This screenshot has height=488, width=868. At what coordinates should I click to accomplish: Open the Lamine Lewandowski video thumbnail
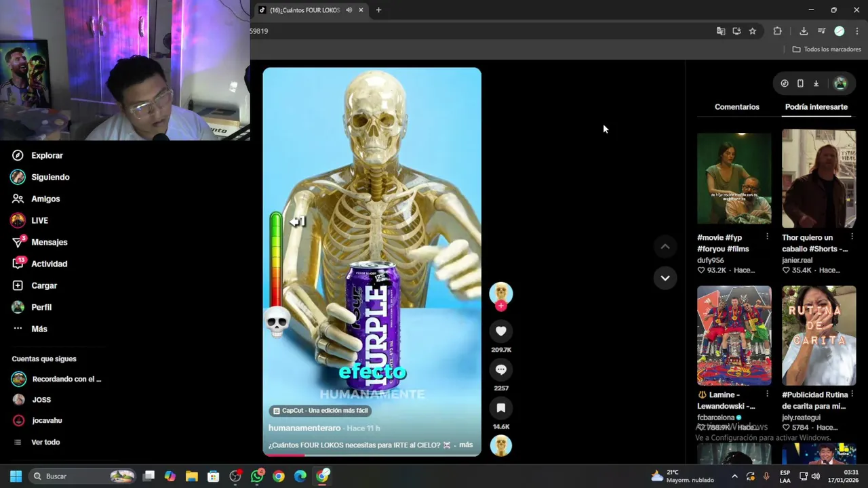coord(734,335)
